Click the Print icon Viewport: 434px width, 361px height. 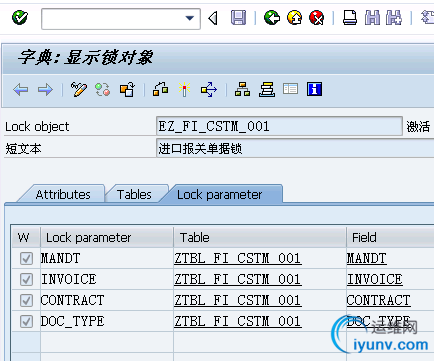click(x=350, y=18)
